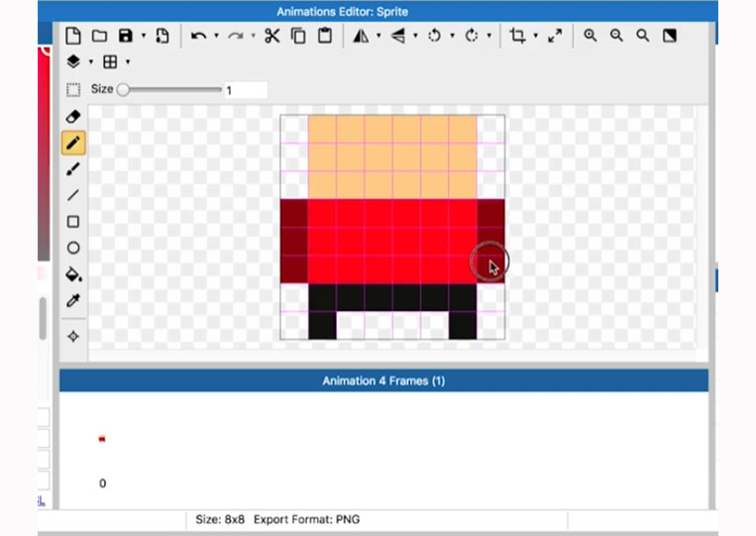Select the paint bucket Fill tool
Image resolution: width=756 pixels, height=536 pixels.
73,274
